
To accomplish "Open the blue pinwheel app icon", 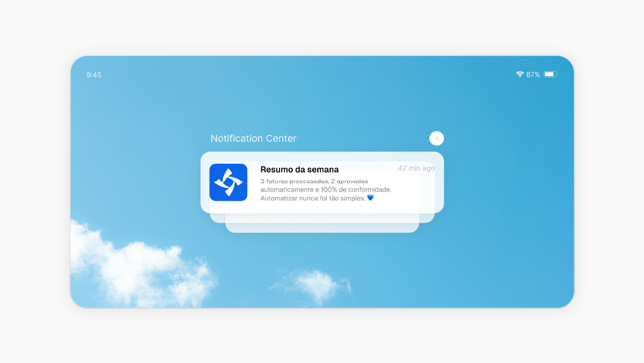I will (228, 182).
